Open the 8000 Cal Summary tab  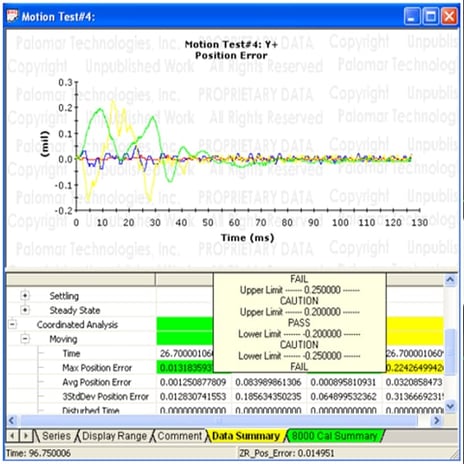click(x=335, y=436)
